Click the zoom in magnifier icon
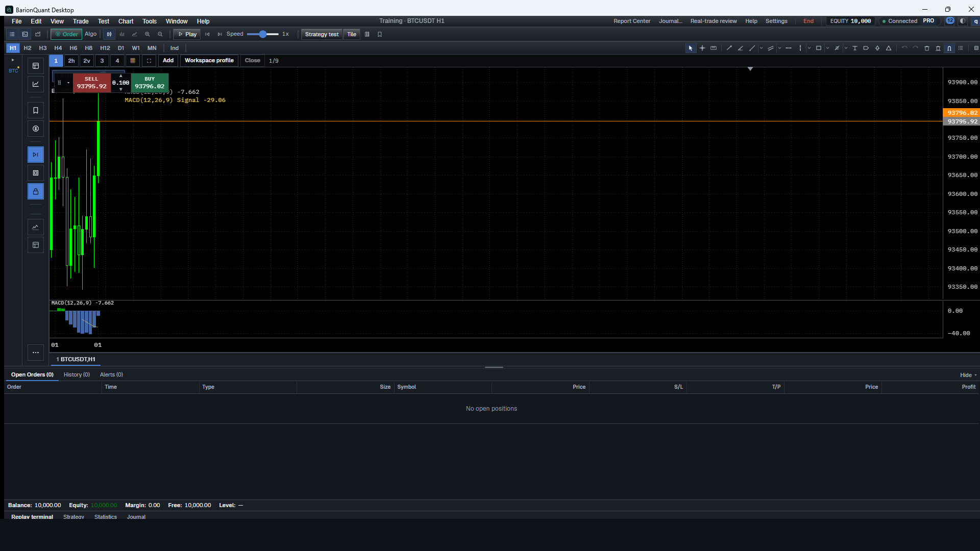Screen dimensions: 980x551 [148, 34]
